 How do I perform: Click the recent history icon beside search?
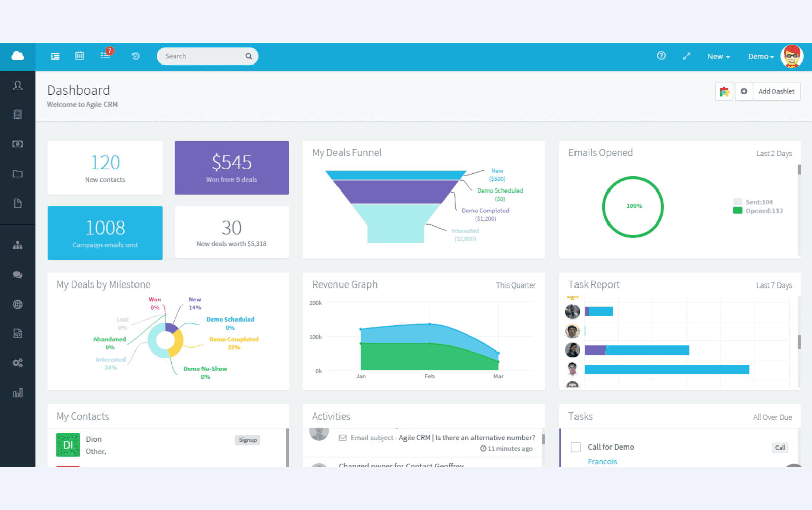point(135,56)
